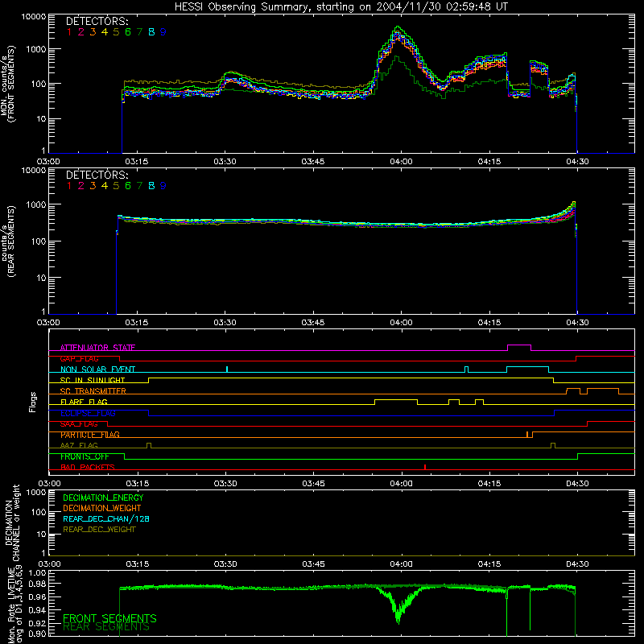
Task: Click the ECLIPSE_FLAG label
Action: [x=88, y=413]
